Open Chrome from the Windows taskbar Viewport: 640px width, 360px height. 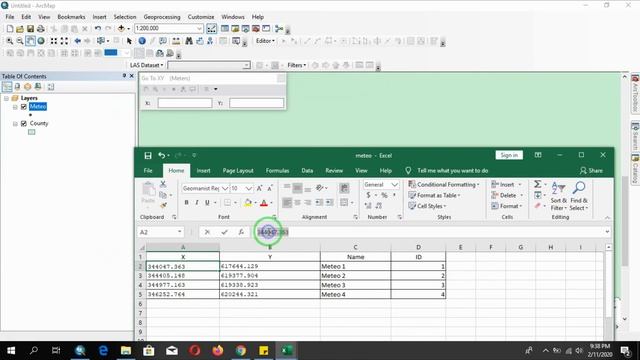[241, 350]
